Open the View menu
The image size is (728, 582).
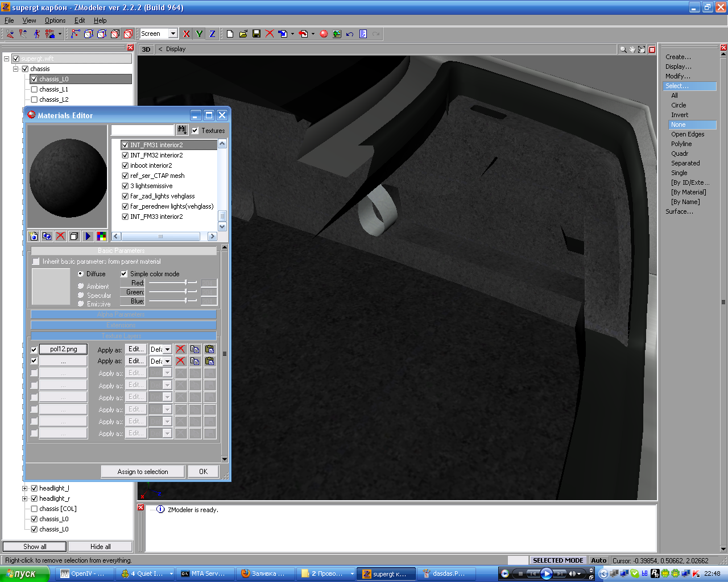[x=29, y=20]
